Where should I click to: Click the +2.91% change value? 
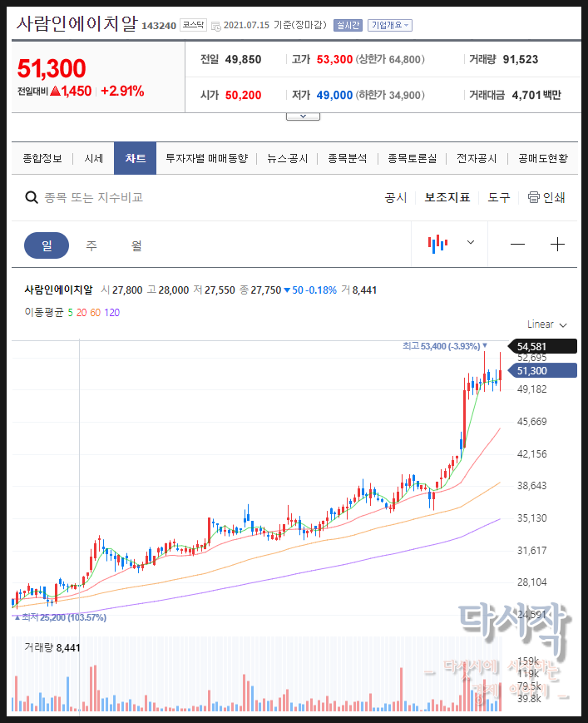coord(122,91)
